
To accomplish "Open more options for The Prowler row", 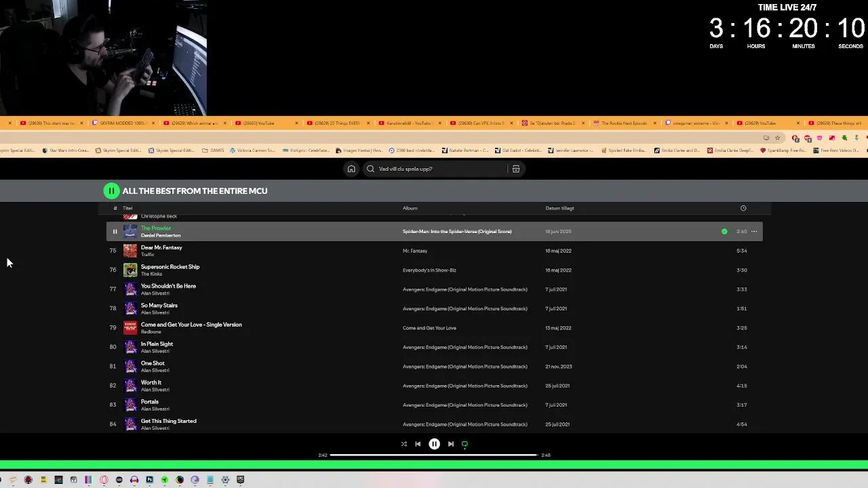I will 754,232.
